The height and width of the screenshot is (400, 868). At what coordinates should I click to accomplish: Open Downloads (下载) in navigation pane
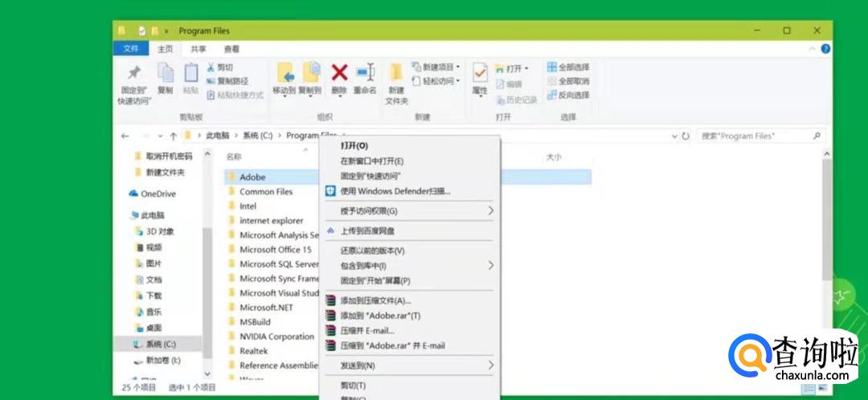coord(149,296)
